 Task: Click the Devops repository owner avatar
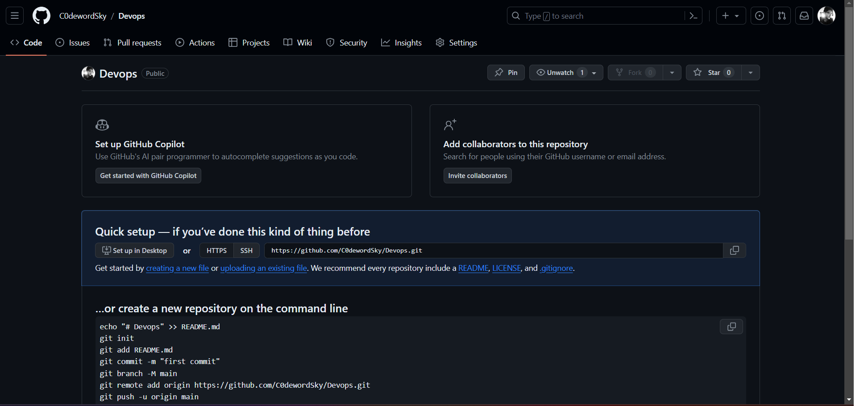88,73
